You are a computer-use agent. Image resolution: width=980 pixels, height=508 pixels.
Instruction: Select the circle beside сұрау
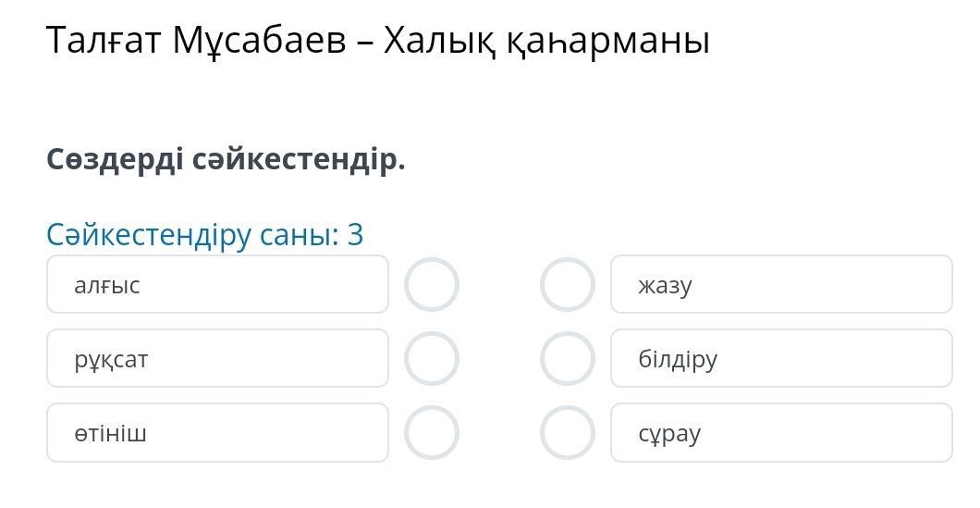click(568, 433)
